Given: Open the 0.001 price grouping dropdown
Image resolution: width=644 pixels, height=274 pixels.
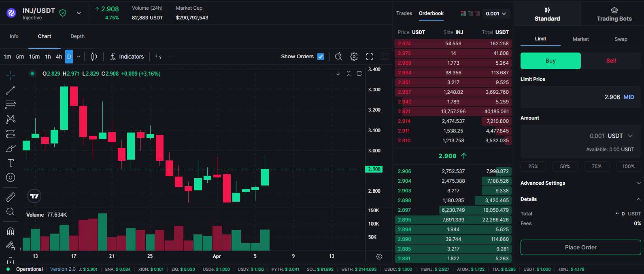Looking at the screenshot, I should pyautogui.click(x=496, y=14).
